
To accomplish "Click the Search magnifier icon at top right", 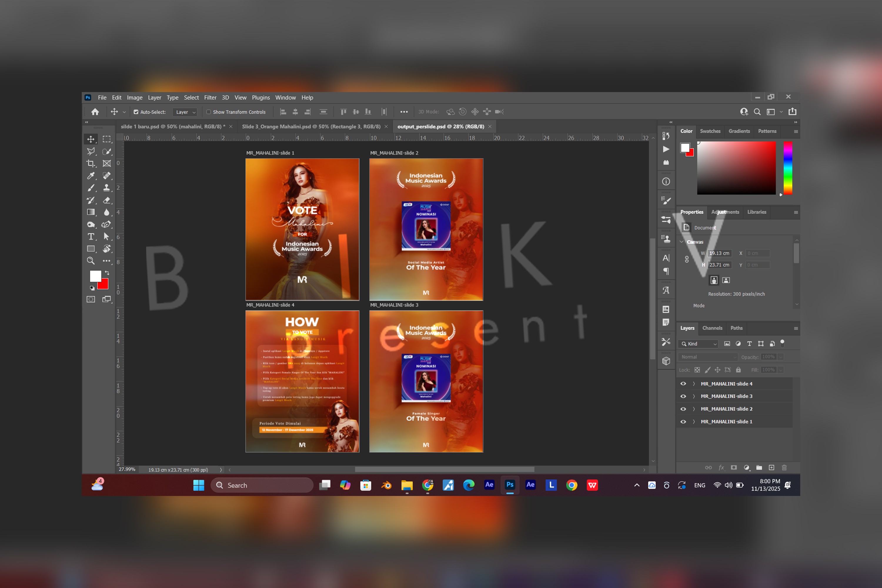I will pyautogui.click(x=757, y=112).
